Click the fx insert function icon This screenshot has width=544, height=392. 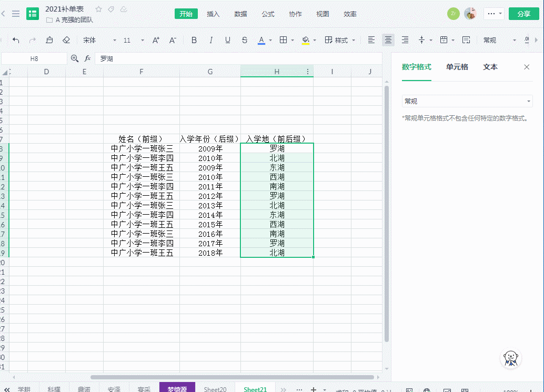click(x=87, y=58)
